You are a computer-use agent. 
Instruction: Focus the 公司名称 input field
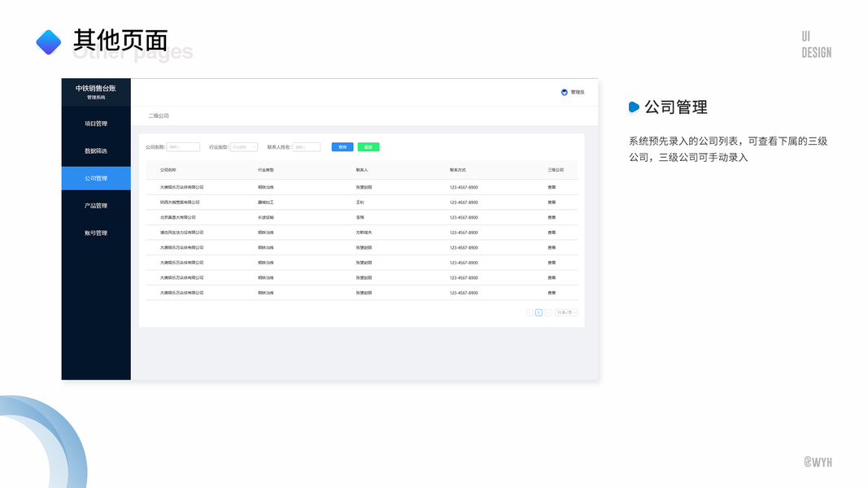pos(183,147)
